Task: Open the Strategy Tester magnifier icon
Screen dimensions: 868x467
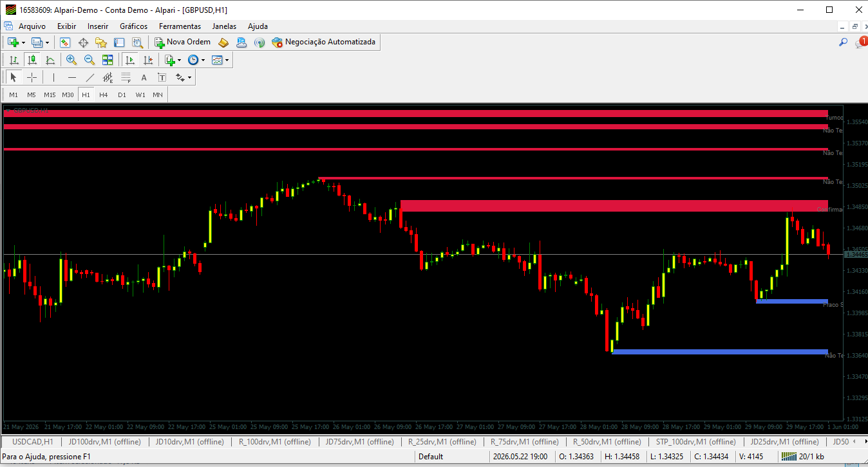Action: coord(137,42)
